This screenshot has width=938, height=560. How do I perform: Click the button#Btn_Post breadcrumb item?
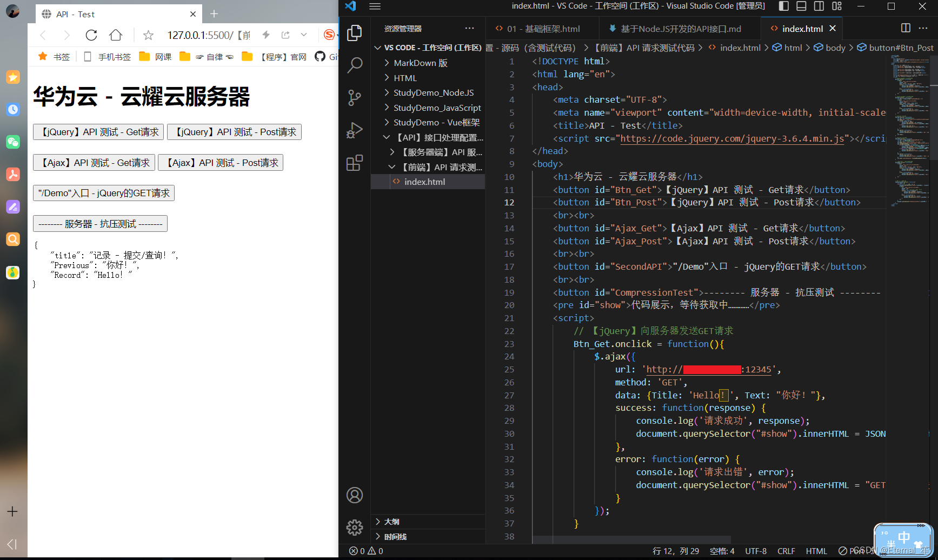[x=895, y=48]
